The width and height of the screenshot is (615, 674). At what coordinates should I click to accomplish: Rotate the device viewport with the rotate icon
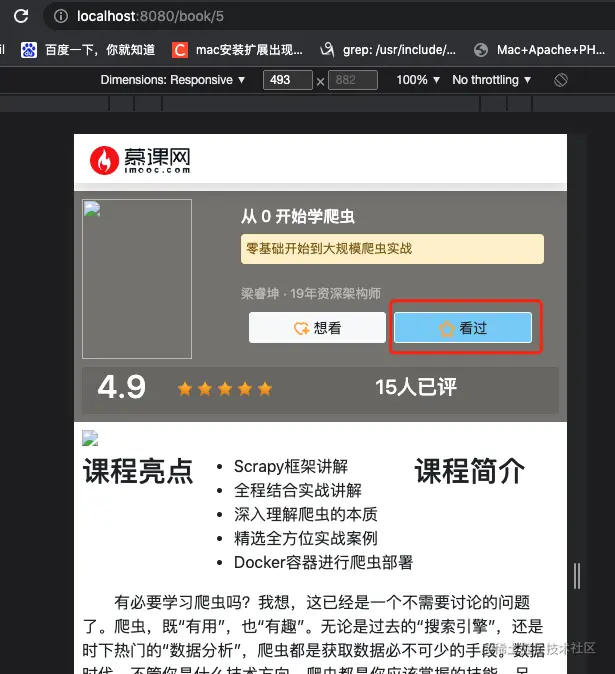pos(561,80)
